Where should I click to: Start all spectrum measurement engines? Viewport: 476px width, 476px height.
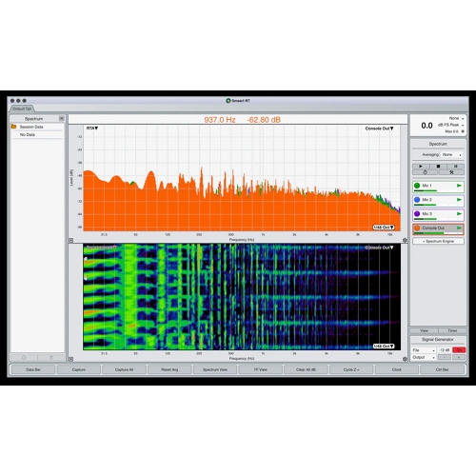coord(421,166)
